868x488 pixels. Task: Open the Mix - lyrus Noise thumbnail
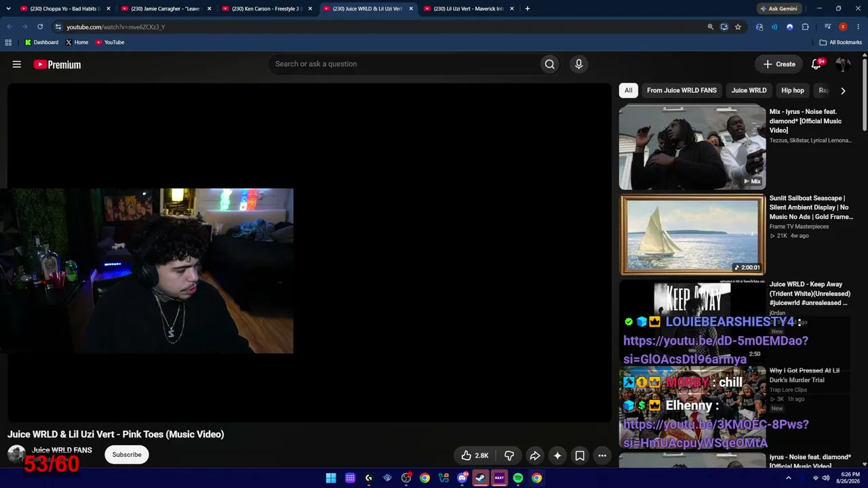tap(692, 148)
